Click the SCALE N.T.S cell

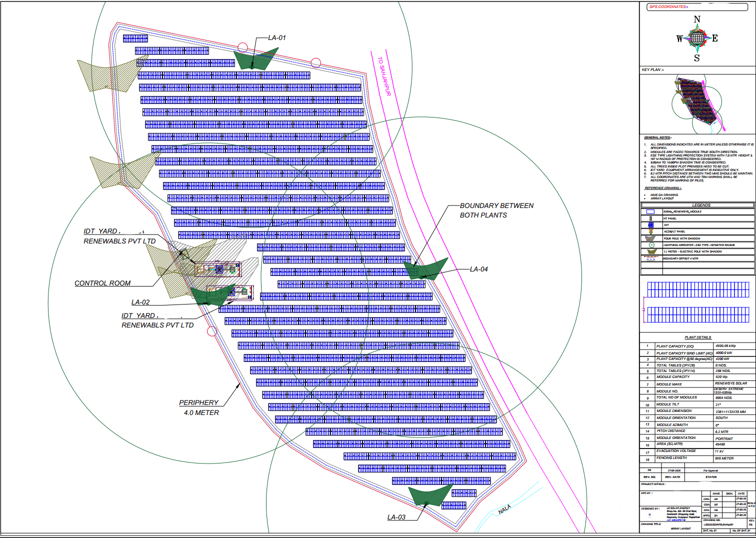point(751,505)
